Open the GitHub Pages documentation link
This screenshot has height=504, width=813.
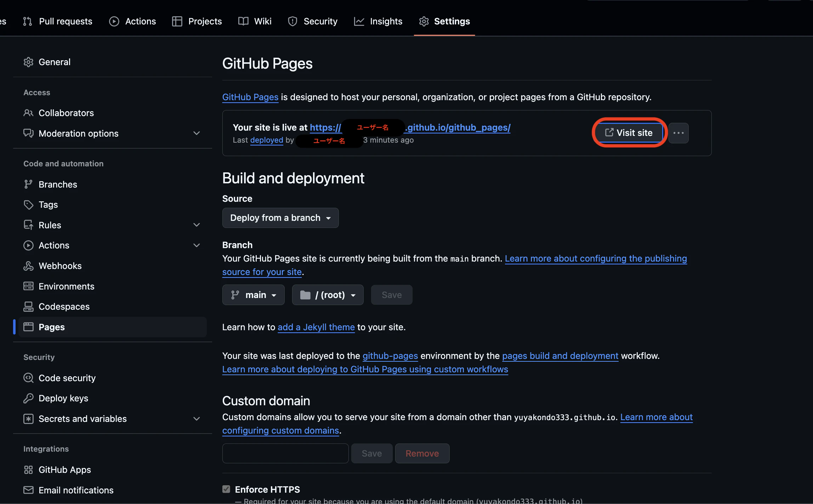pos(250,97)
